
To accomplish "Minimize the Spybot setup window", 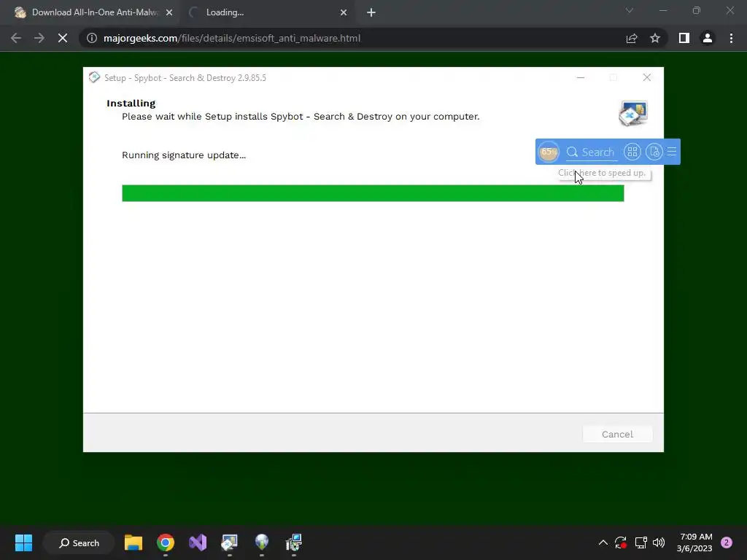I will point(580,77).
